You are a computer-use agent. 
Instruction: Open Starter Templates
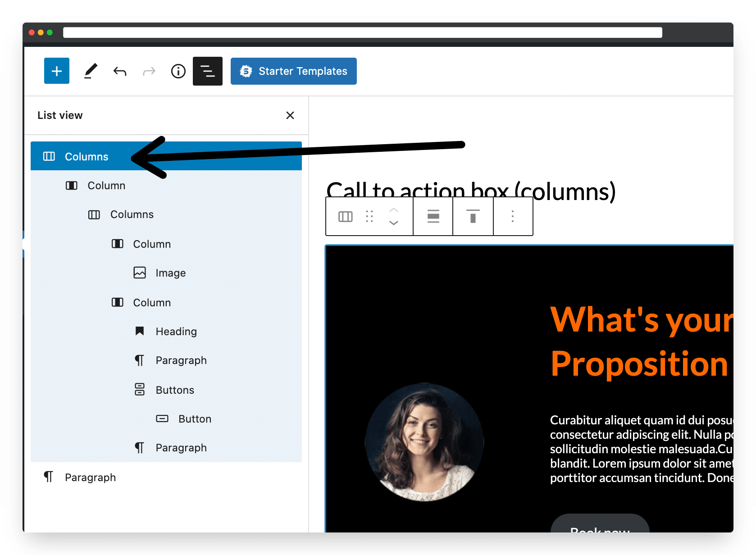click(x=294, y=71)
